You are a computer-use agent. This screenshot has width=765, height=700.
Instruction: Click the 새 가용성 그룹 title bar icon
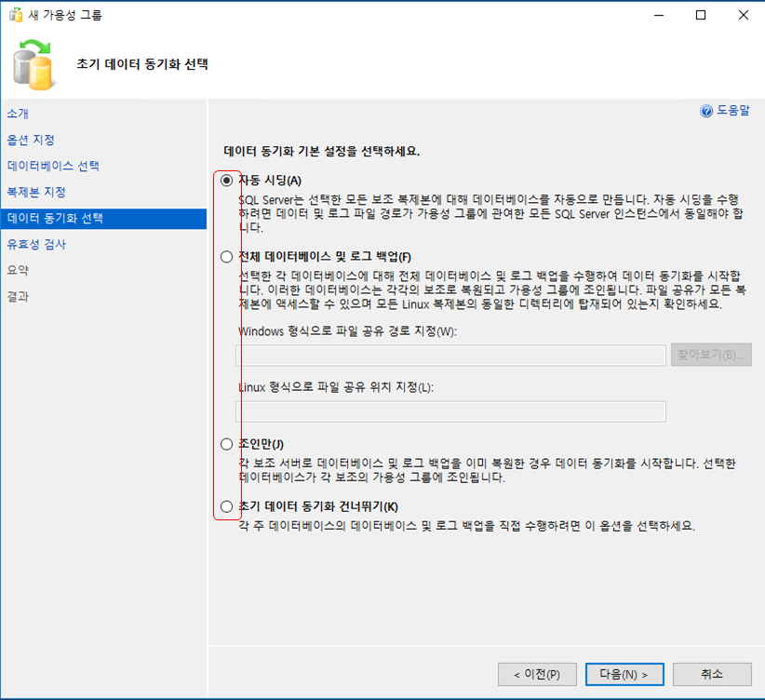click(x=16, y=15)
